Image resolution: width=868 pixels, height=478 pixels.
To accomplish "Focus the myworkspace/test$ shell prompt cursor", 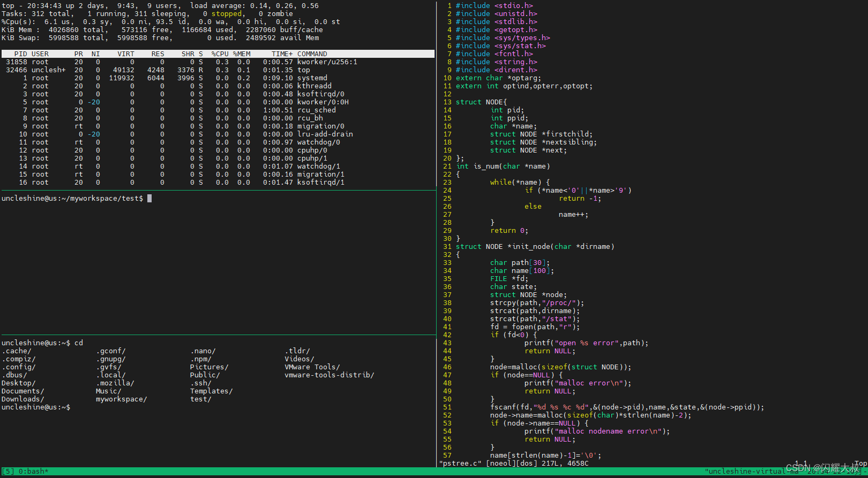I will (x=149, y=199).
